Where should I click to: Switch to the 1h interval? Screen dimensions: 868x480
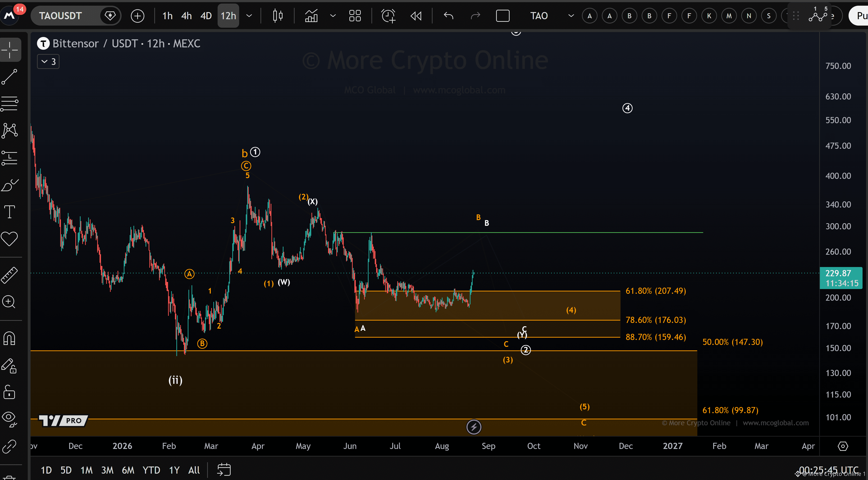point(168,16)
